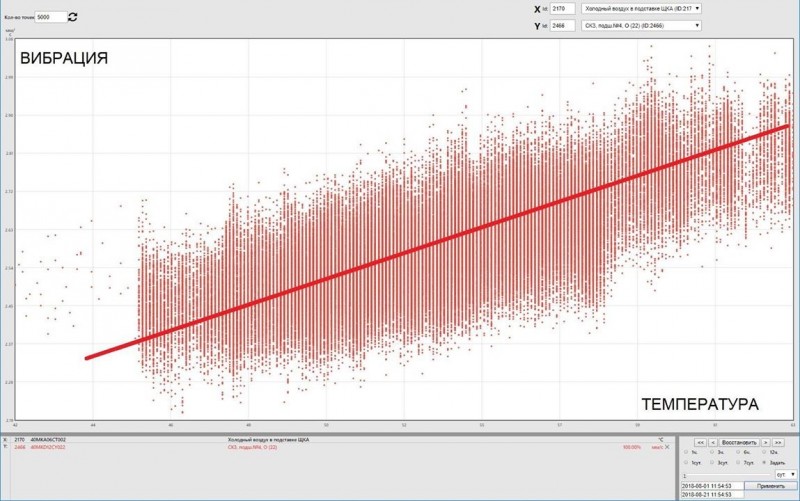Click the Применить button
Screen dimensions: 800x501
point(771,486)
